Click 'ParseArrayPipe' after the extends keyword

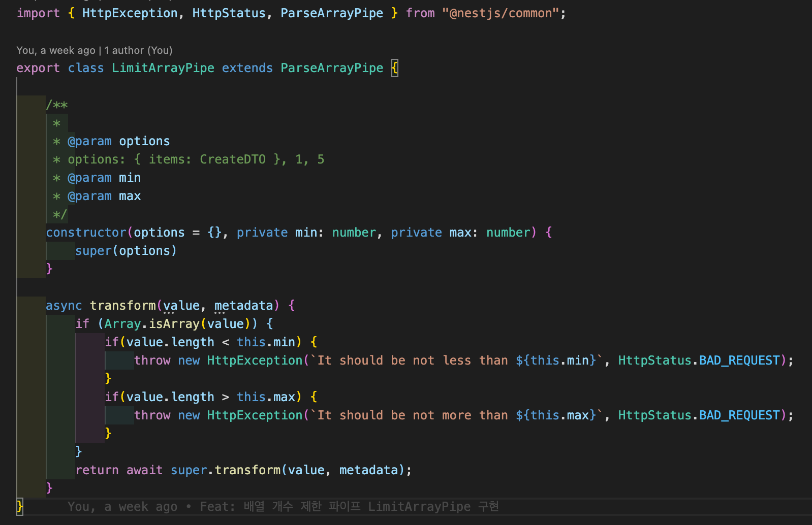coord(332,68)
